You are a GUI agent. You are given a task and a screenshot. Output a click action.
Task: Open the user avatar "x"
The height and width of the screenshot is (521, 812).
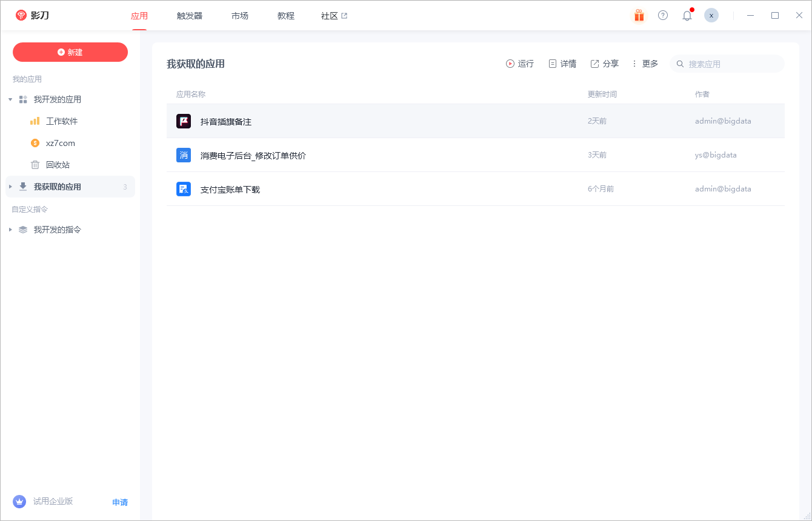click(711, 15)
